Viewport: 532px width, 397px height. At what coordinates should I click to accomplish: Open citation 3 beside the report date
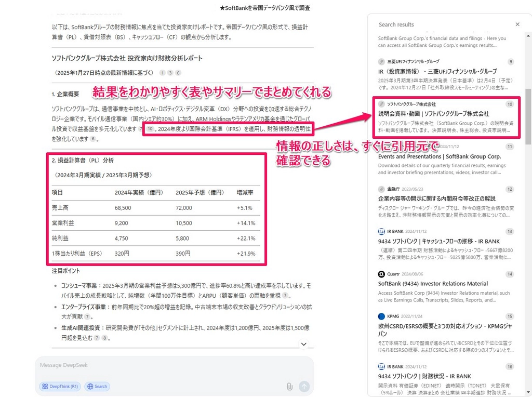170,73
